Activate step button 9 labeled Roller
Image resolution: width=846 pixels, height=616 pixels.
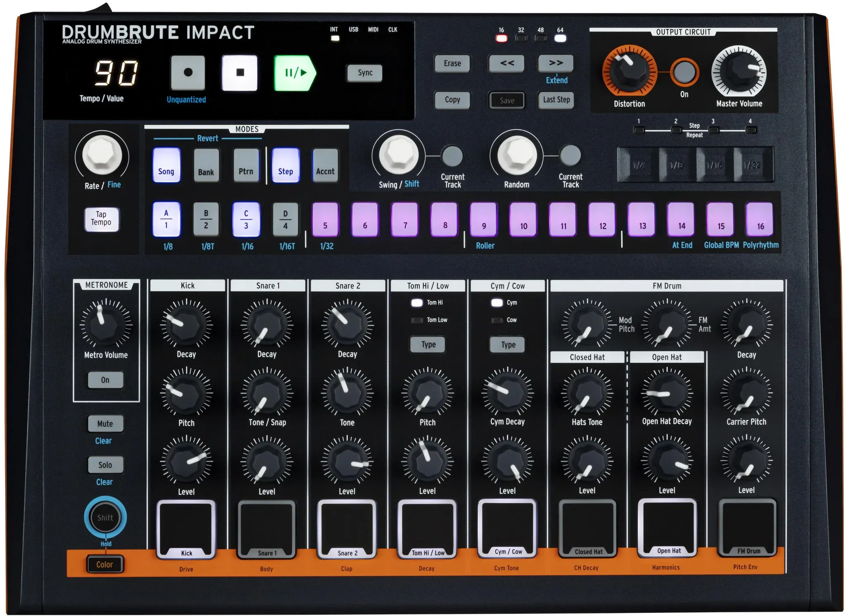click(483, 219)
